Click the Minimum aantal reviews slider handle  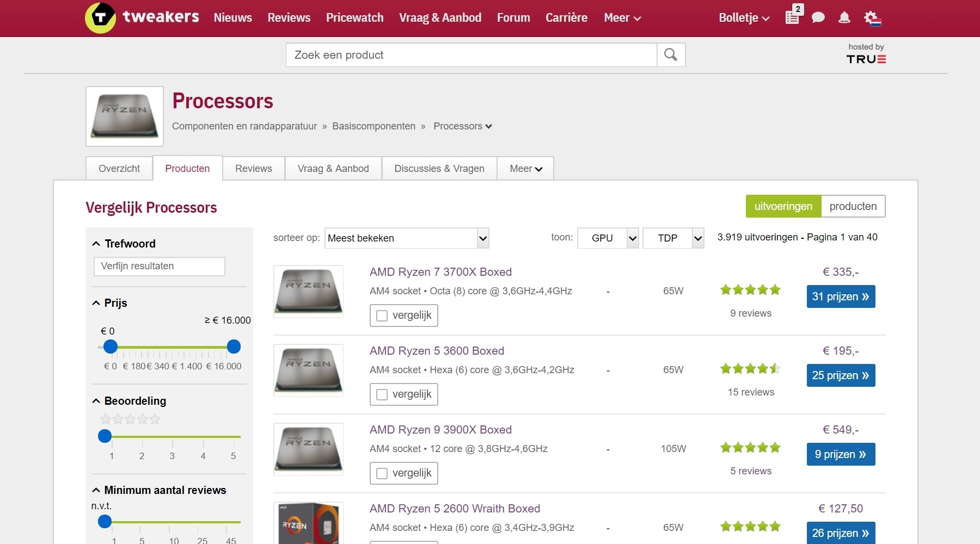click(105, 522)
